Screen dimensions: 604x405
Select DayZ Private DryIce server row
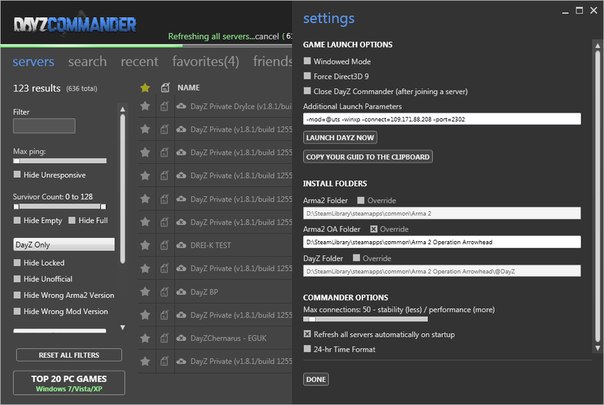[215, 106]
